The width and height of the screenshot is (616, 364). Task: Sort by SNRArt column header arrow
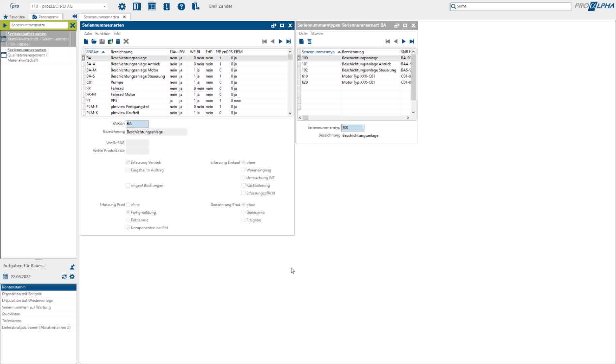[x=103, y=52]
